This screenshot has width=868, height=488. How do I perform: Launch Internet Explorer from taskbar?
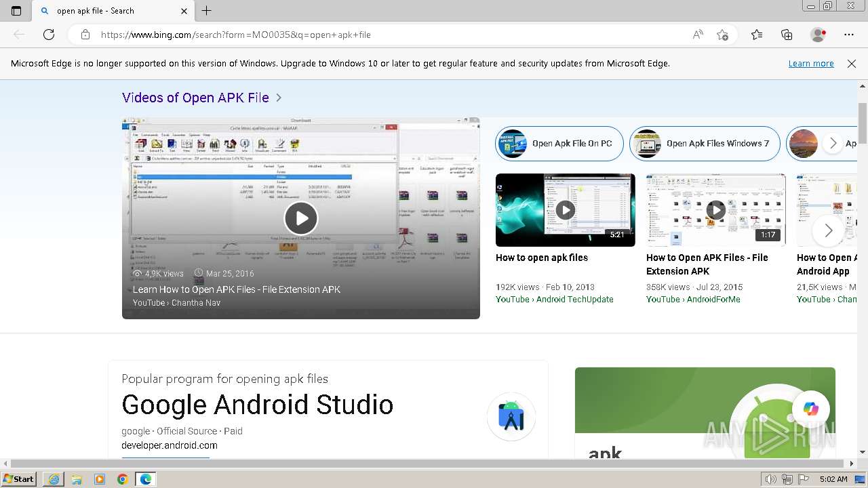click(53, 479)
